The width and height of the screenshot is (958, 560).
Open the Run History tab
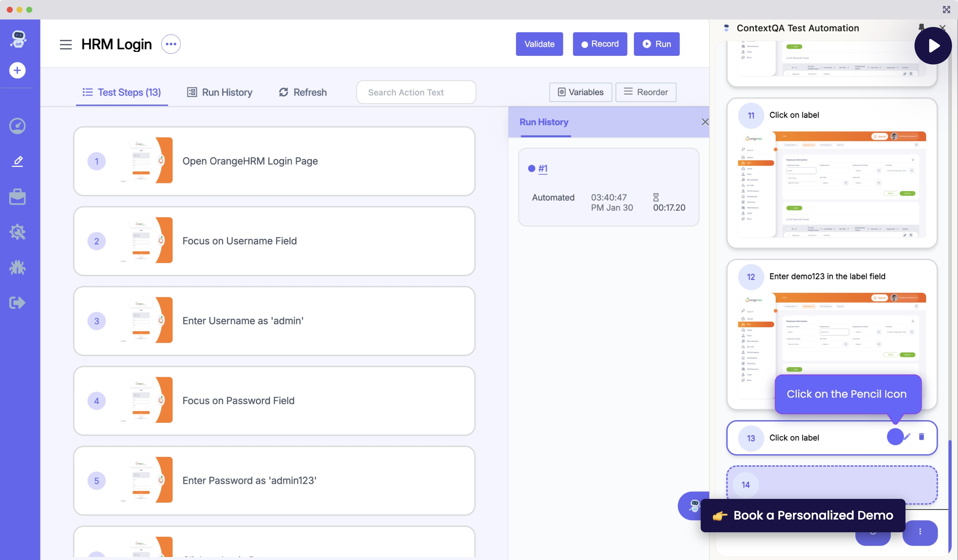(220, 92)
